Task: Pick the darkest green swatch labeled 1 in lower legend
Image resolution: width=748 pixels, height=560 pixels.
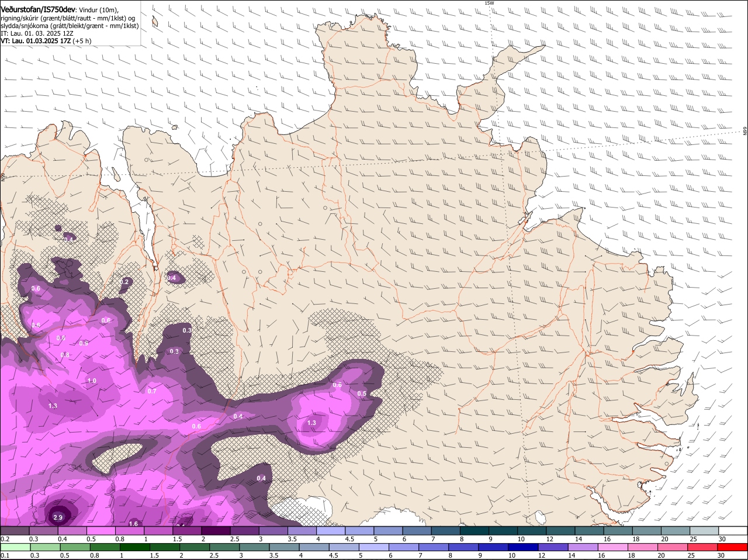Action: coord(135,547)
